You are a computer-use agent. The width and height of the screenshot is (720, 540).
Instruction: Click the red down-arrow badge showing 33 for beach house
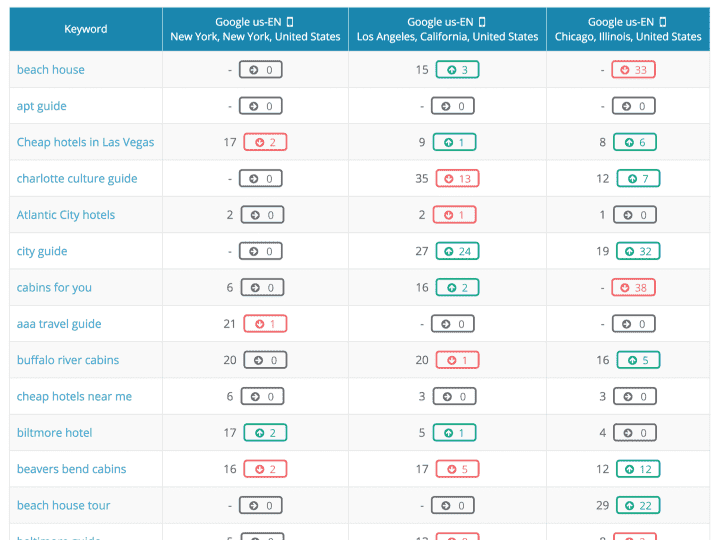click(x=634, y=70)
